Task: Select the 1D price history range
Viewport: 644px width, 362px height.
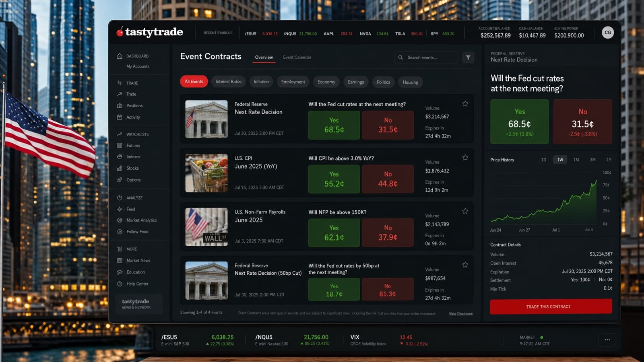Action: (544, 160)
